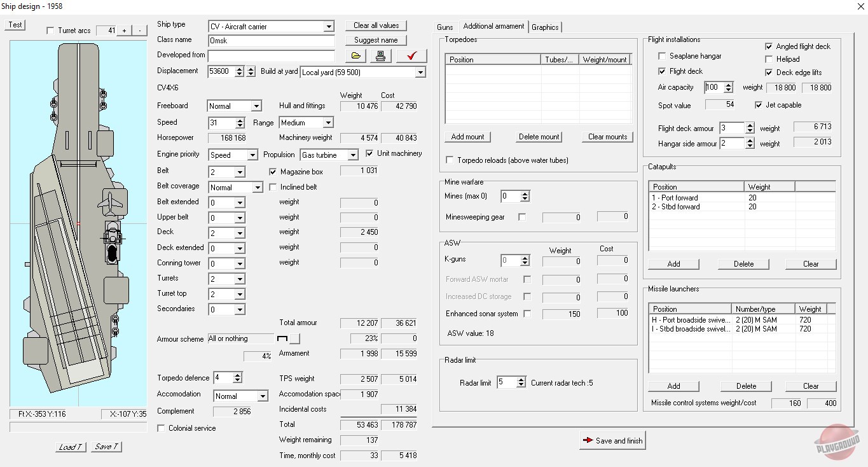868x467 pixels.
Task: Click Add mount under Torpedoes
Action: pos(467,137)
